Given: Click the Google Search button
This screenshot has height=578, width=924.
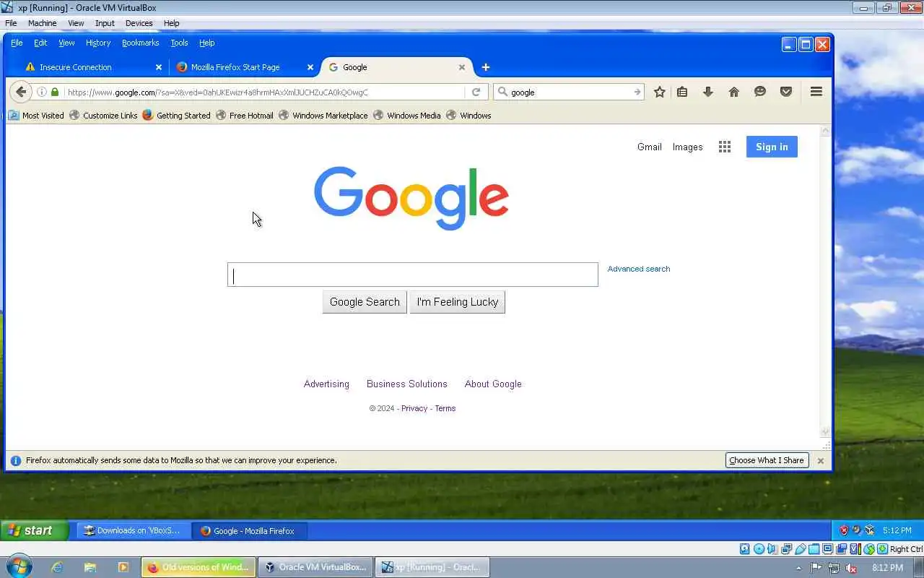Looking at the screenshot, I should (365, 302).
